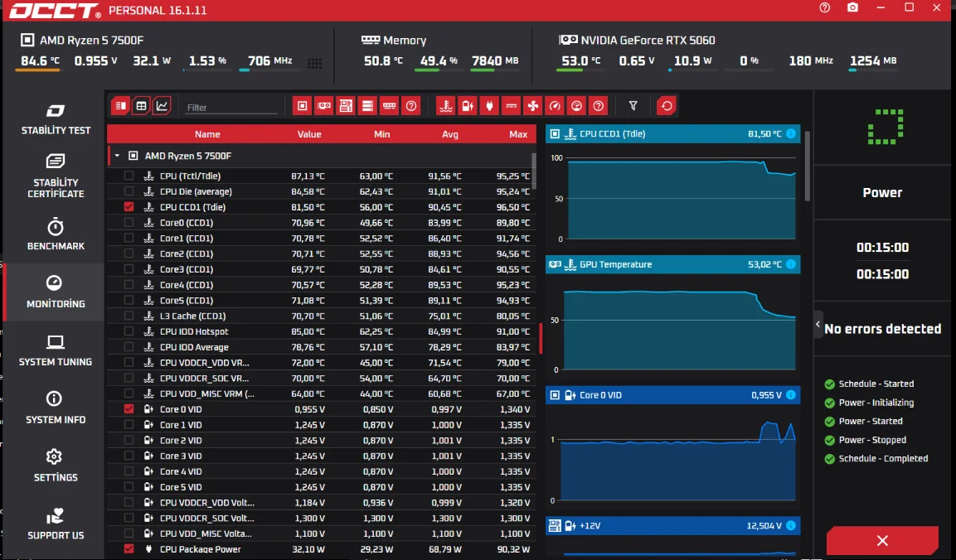Screen dimensions: 956x560
Task: Select the CPU VDDCR_SOC Volt... row
Action: (322, 518)
